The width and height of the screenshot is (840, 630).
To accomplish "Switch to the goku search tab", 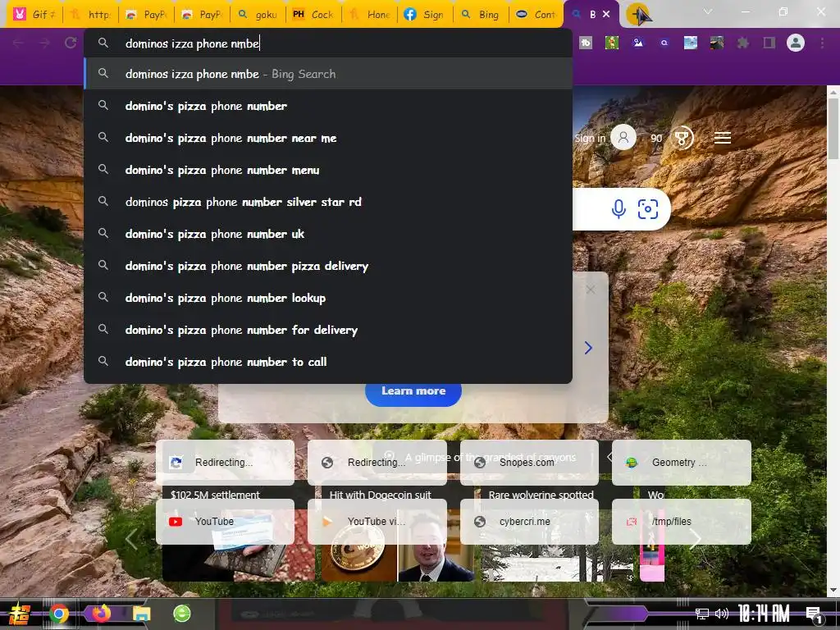I will tap(258, 15).
